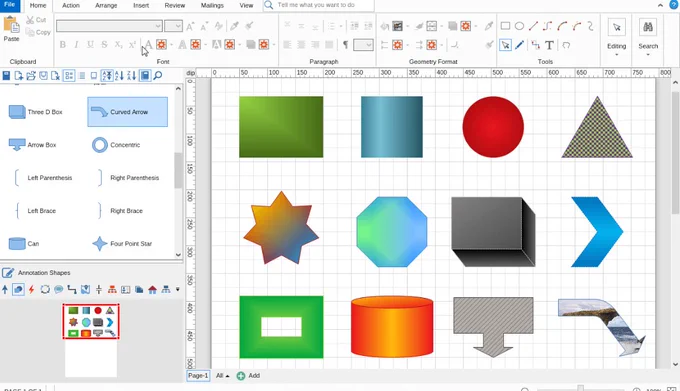Click the blue save icon in library toolbar
Viewport: 680px width, 391px height.
coord(6,75)
